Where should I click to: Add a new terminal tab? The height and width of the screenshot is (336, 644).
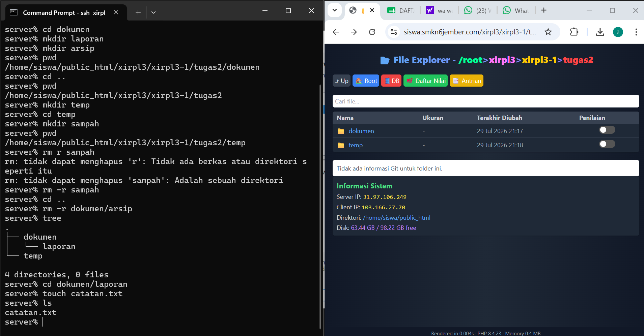[138, 12]
